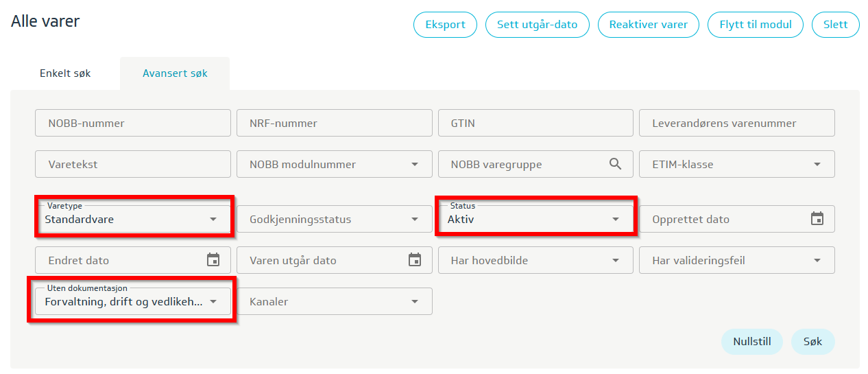Expand the ETIM-klasse dropdown
The height and width of the screenshot is (374, 868).
817,165
